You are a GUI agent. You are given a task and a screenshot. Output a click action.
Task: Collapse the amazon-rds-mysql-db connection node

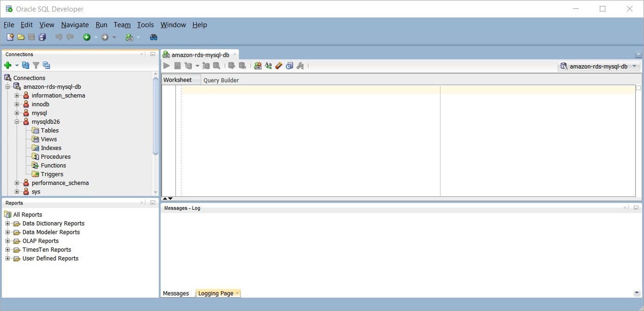[x=8, y=87]
